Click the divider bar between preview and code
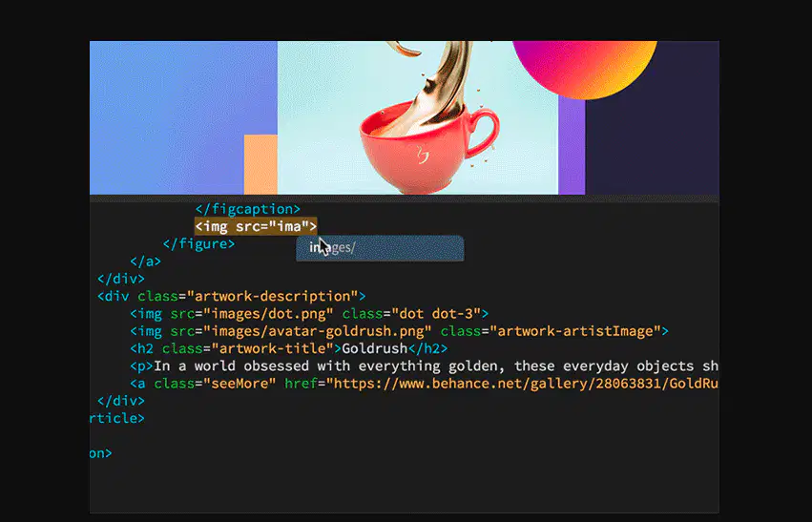This screenshot has height=522, width=812. 405,198
